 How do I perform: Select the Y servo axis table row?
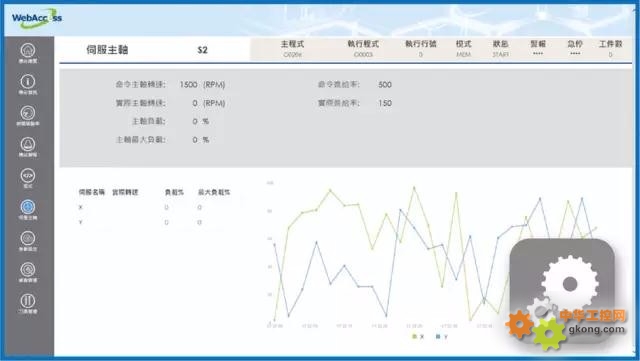(x=155, y=223)
